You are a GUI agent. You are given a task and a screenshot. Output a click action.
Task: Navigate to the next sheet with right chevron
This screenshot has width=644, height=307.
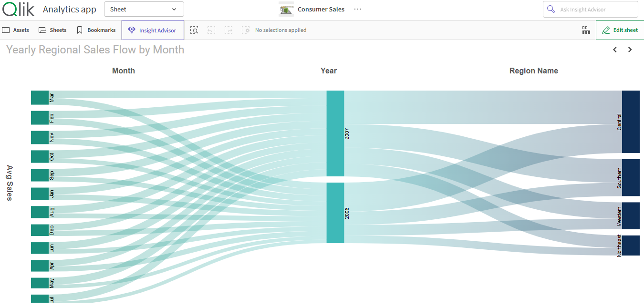630,49
